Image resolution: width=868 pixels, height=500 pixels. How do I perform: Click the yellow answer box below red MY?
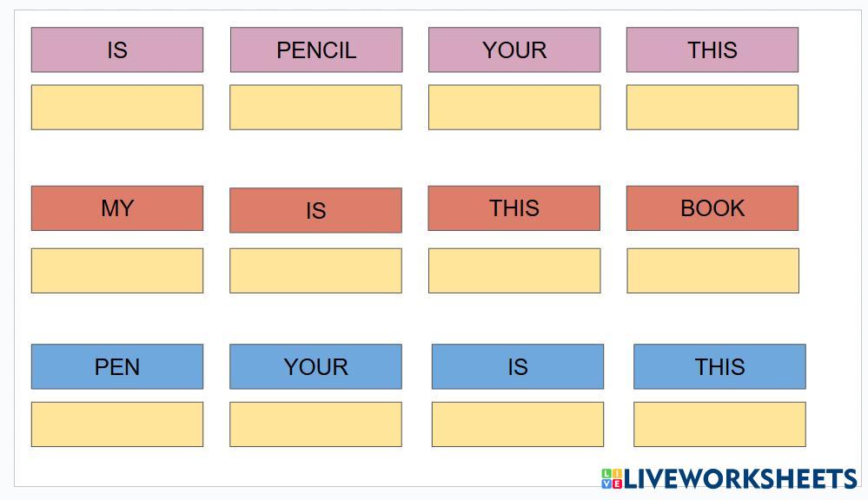[117, 270]
